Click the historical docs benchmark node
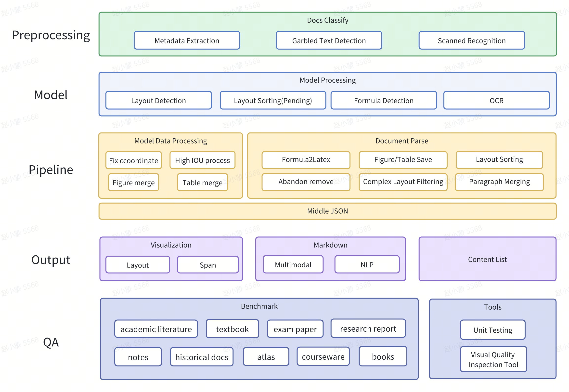Viewport: 569px width, 392px height. click(201, 357)
